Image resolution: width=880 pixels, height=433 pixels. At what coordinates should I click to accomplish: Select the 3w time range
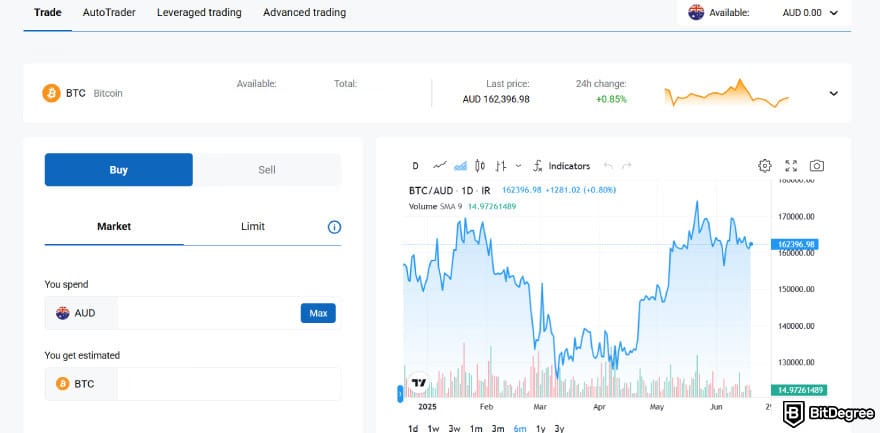[x=455, y=429]
